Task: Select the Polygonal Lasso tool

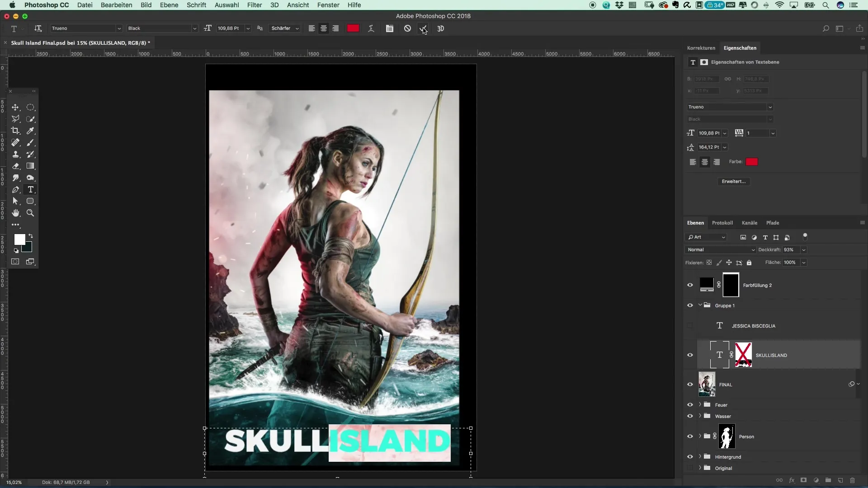Action: pos(15,119)
